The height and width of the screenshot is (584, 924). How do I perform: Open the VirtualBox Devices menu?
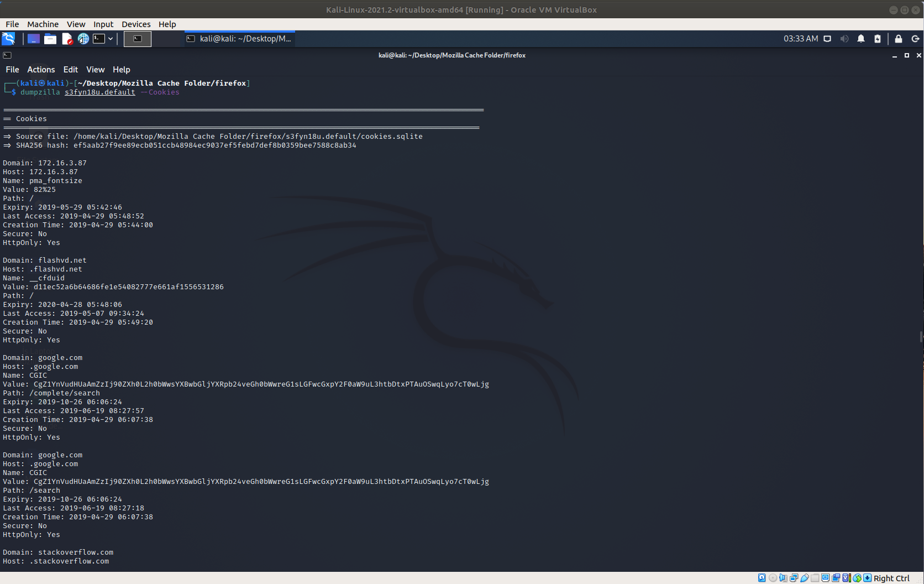coord(136,24)
